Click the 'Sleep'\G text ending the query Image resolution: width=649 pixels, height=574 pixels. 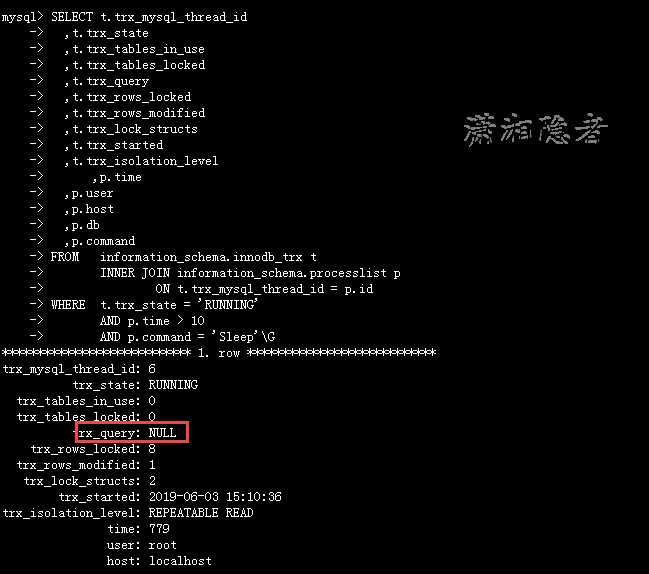click(x=243, y=337)
